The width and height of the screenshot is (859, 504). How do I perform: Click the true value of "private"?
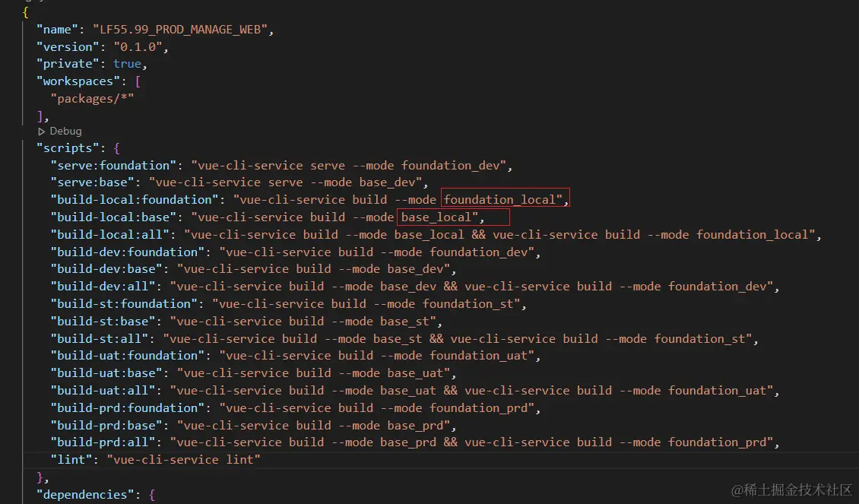pos(127,65)
